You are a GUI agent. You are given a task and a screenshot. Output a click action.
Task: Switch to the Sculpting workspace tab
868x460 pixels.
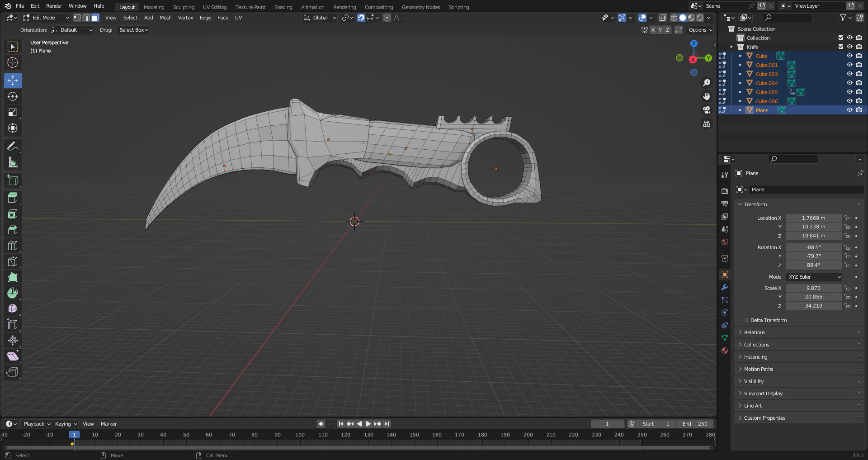184,7
